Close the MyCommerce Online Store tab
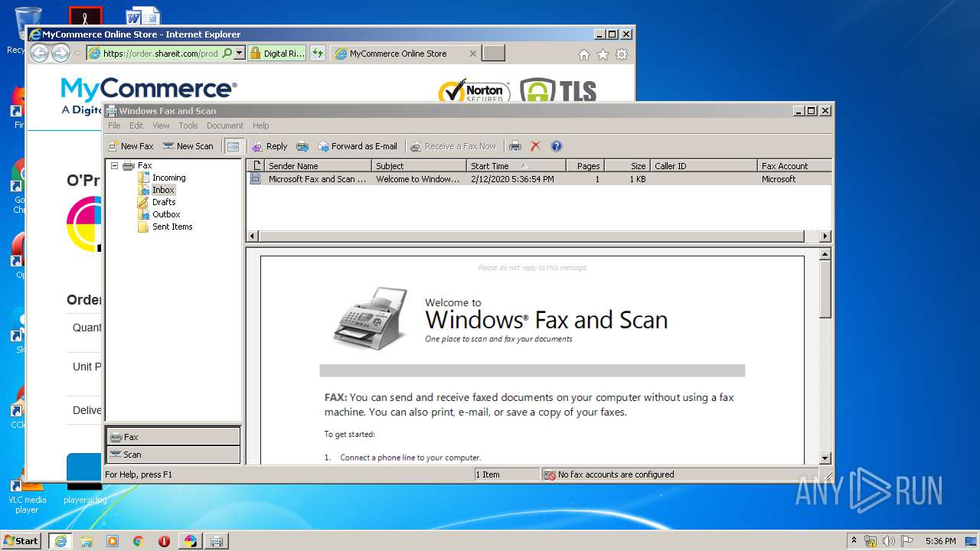 click(x=472, y=54)
